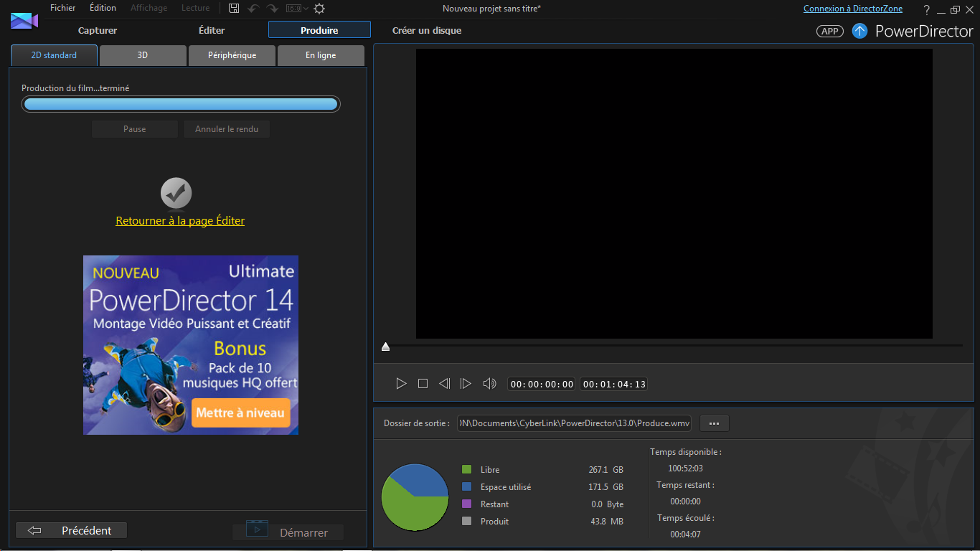
Task: Click the output folder path field
Action: tap(575, 423)
